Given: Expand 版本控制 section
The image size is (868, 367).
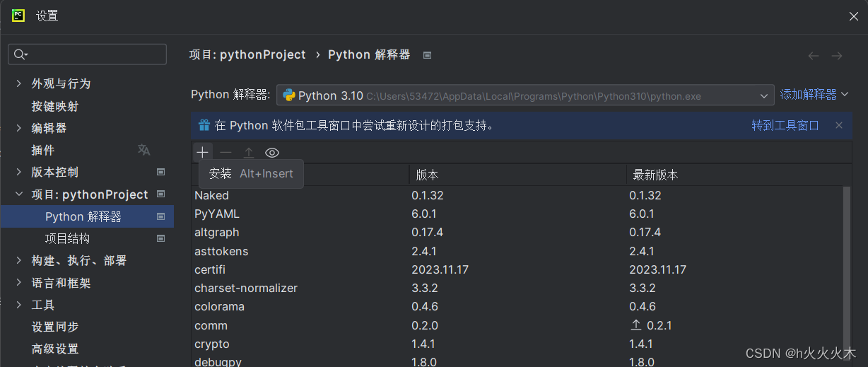Looking at the screenshot, I should [x=18, y=172].
